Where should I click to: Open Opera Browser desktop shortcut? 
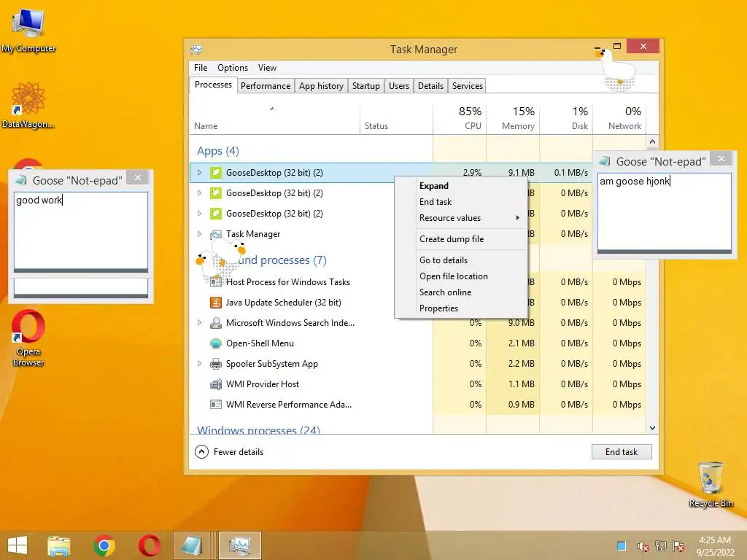(x=28, y=338)
